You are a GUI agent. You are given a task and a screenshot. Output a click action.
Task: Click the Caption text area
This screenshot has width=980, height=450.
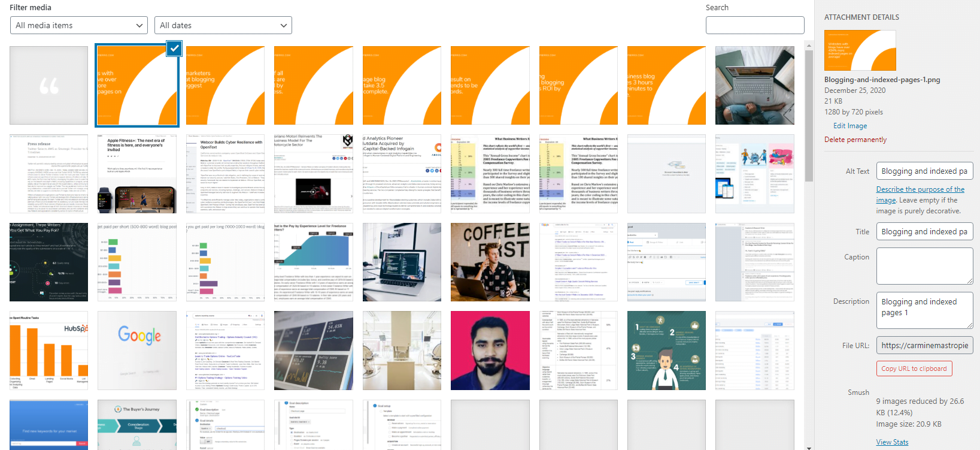click(x=924, y=266)
